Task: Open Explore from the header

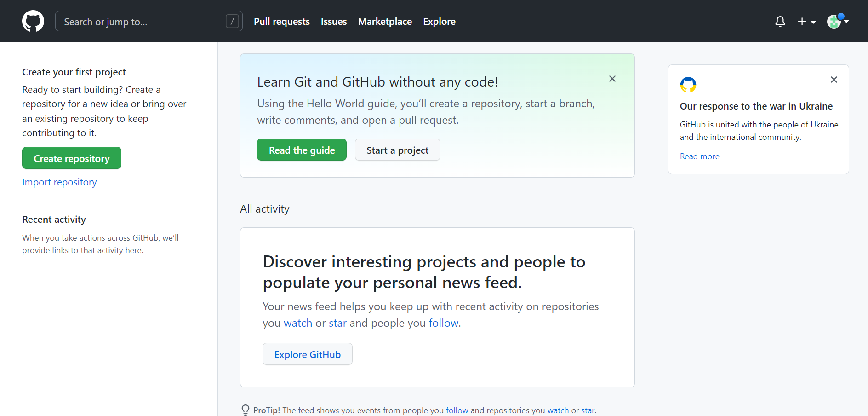Action: click(x=439, y=22)
